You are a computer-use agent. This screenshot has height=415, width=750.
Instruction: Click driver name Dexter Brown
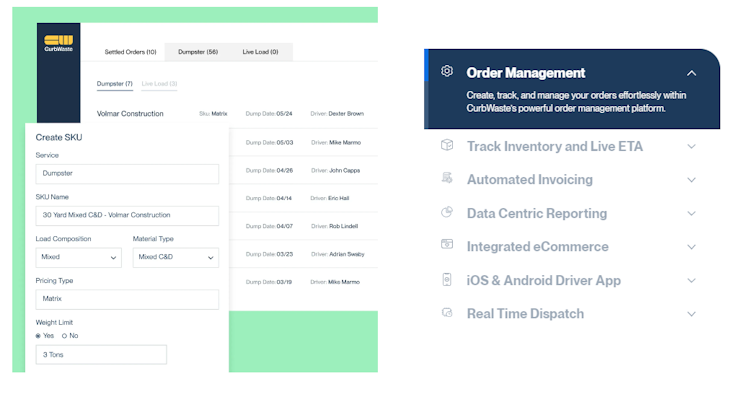tap(346, 114)
